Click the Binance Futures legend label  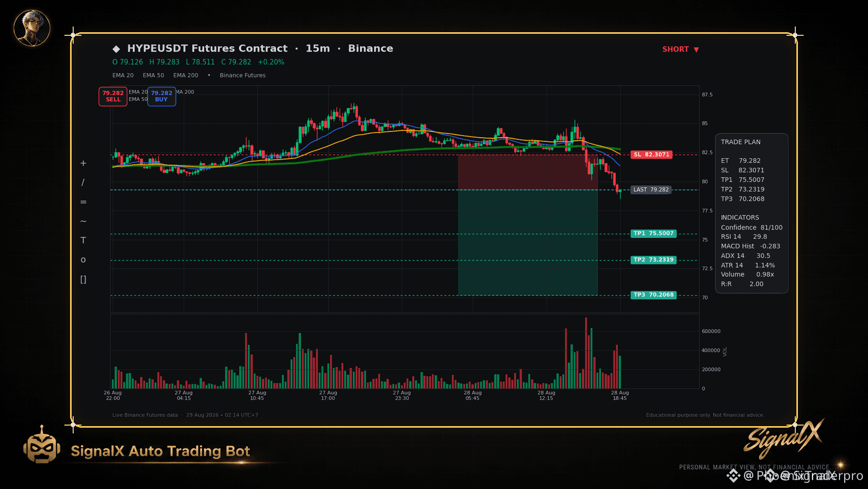coord(242,75)
